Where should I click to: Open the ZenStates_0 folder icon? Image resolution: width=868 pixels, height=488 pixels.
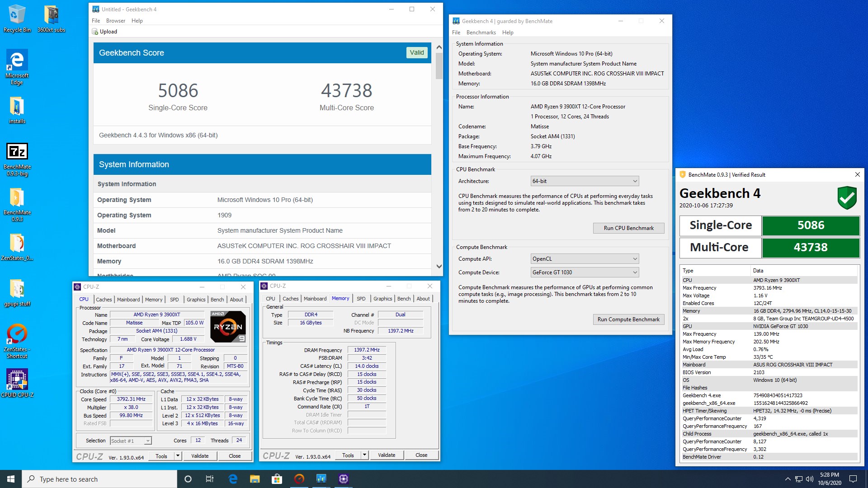(x=17, y=247)
